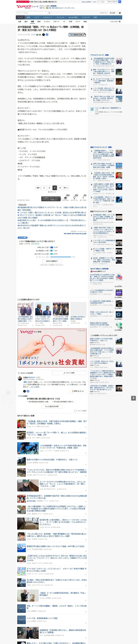Open the 有料 navigation tab
Image resolution: width=138 pixels, height=644 pixels.
point(95,17)
